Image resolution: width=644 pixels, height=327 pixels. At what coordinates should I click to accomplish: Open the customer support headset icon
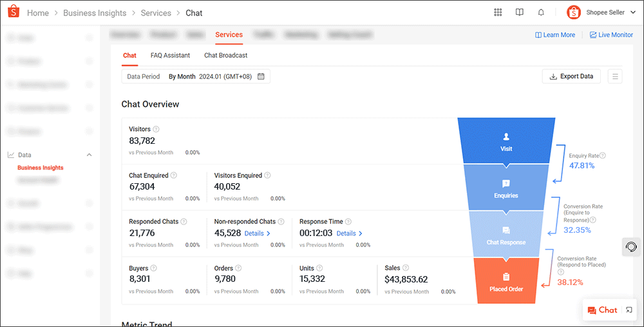[632, 247]
